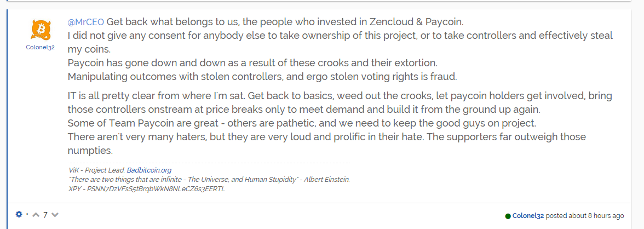Click the 'ViK - Project Lead' signature text

(x=97, y=170)
